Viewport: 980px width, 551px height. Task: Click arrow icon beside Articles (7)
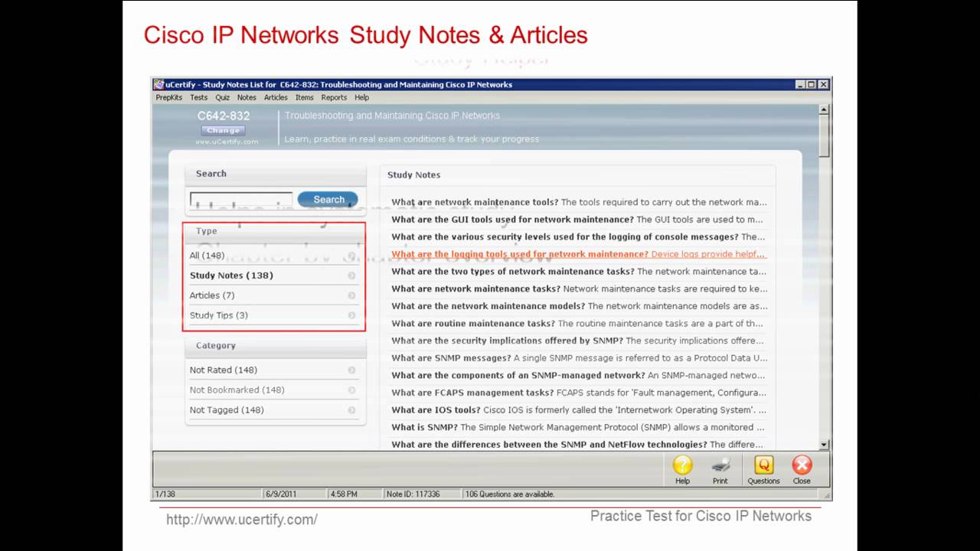pos(352,295)
